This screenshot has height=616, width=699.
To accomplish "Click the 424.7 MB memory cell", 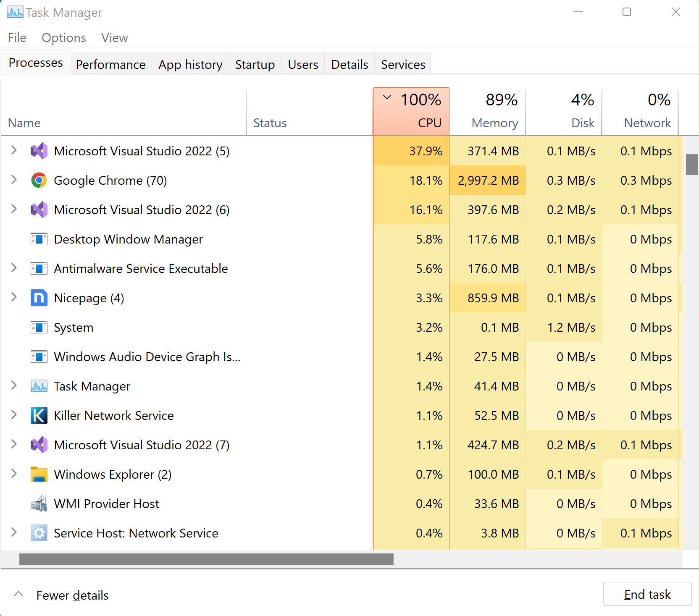I will [488, 445].
